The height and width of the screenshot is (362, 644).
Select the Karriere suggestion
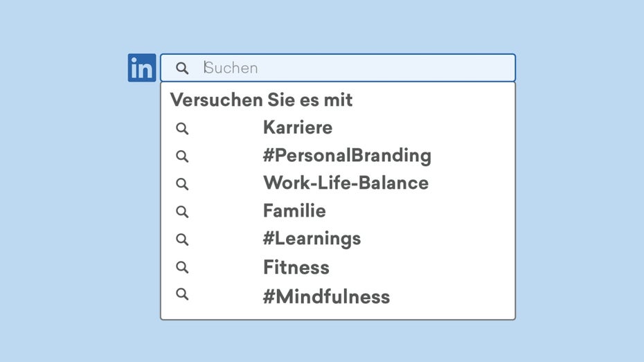[x=298, y=128]
